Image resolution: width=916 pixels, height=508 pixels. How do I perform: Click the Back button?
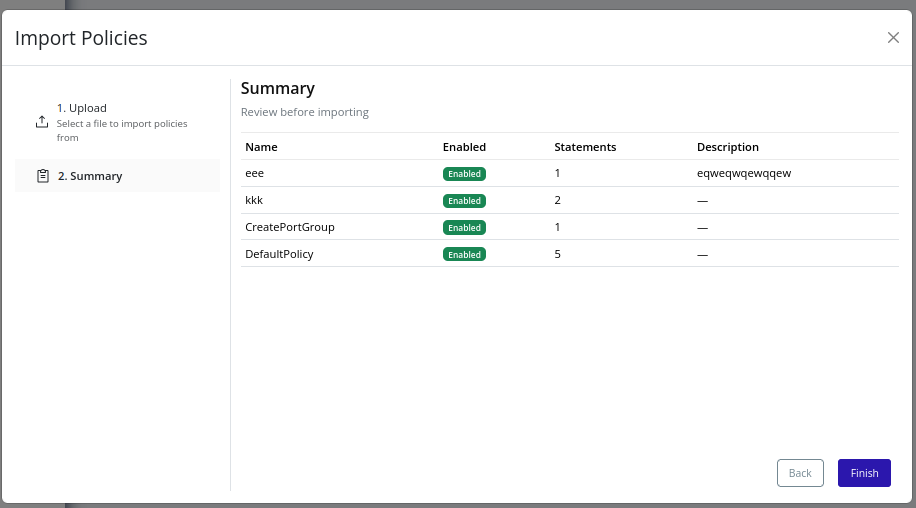tap(800, 473)
